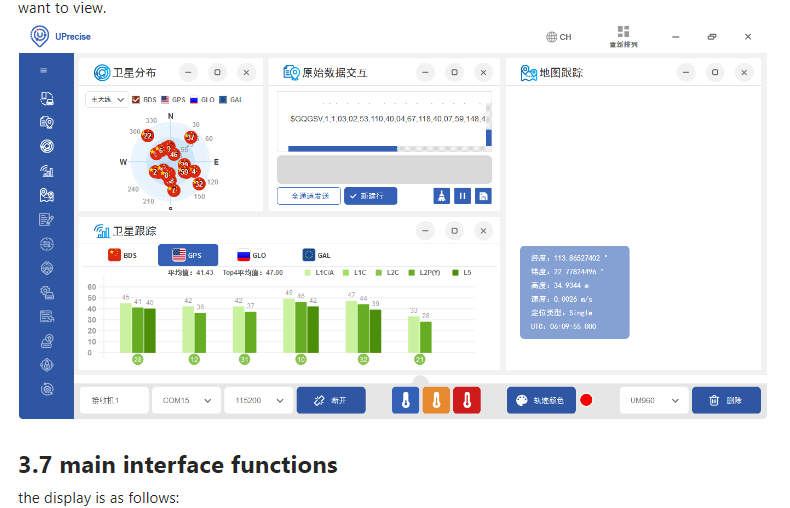790x508 pixels.
Task: Click the red hot start thermometer button
Action: click(467, 401)
